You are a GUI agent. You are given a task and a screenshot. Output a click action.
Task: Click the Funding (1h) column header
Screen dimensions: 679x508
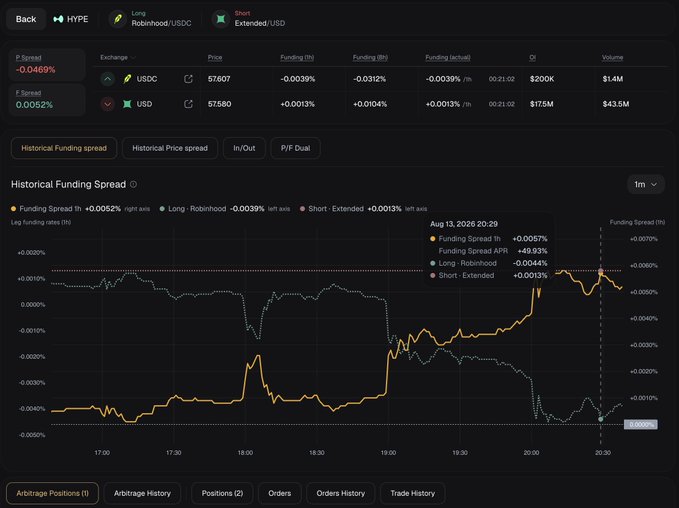[297, 58]
